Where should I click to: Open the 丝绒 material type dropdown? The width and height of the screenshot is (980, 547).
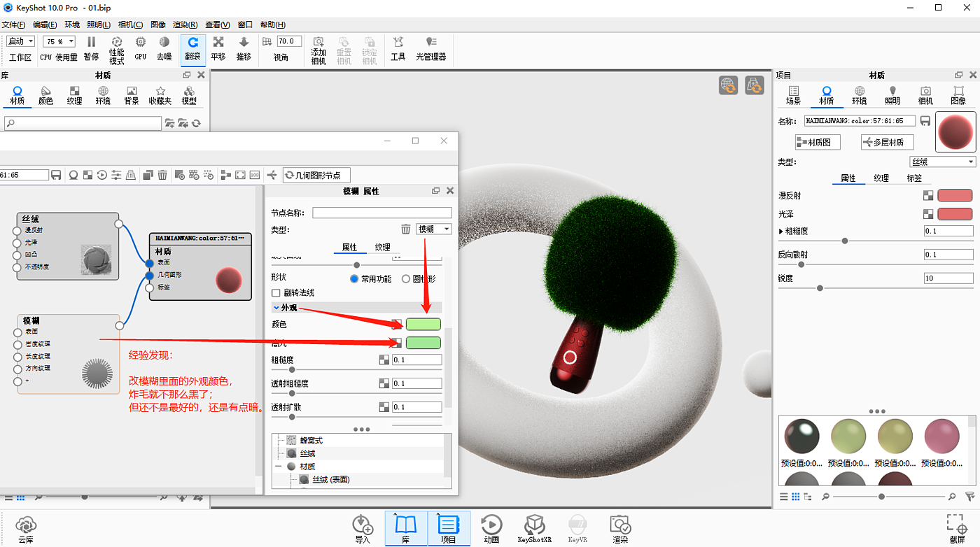tap(942, 162)
